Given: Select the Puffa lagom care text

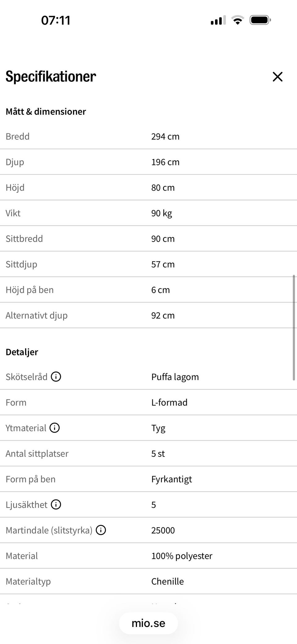Looking at the screenshot, I should point(175,377).
